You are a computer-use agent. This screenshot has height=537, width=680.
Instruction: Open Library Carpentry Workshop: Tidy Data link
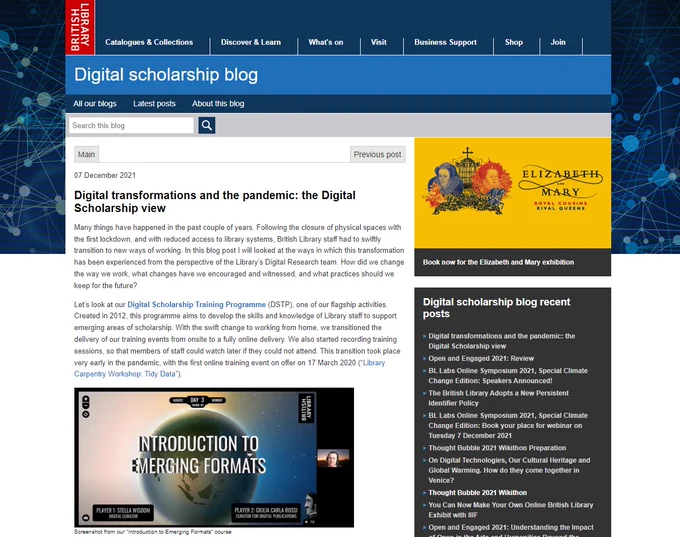[x=229, y=368]
